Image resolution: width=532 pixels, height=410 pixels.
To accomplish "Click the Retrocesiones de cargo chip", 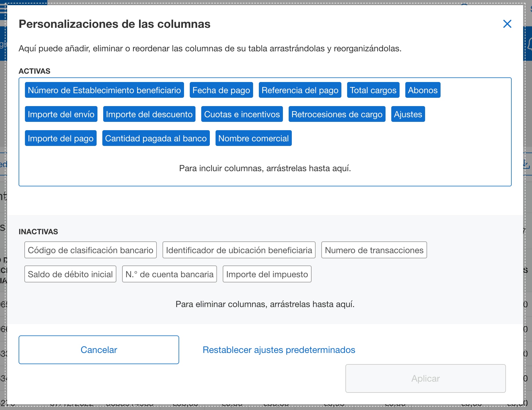I will 337,114.
